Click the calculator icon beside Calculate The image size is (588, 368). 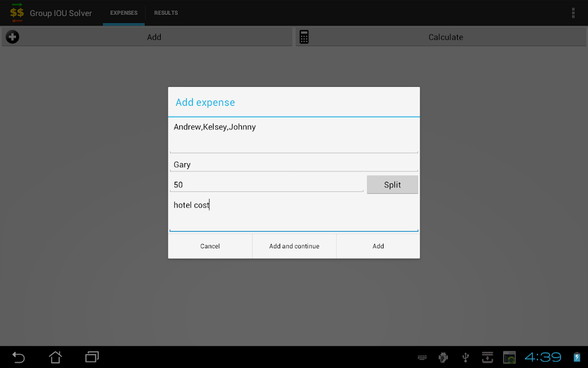(304, 37)
